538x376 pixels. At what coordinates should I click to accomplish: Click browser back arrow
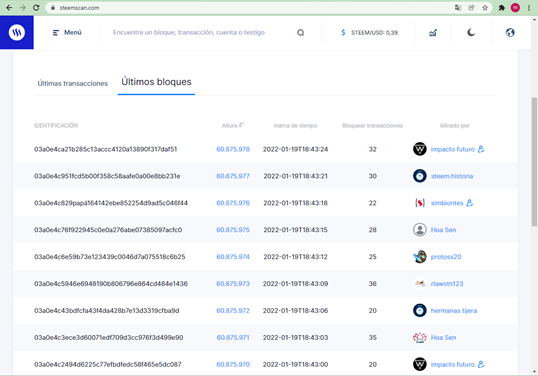(x=9, y=8)
